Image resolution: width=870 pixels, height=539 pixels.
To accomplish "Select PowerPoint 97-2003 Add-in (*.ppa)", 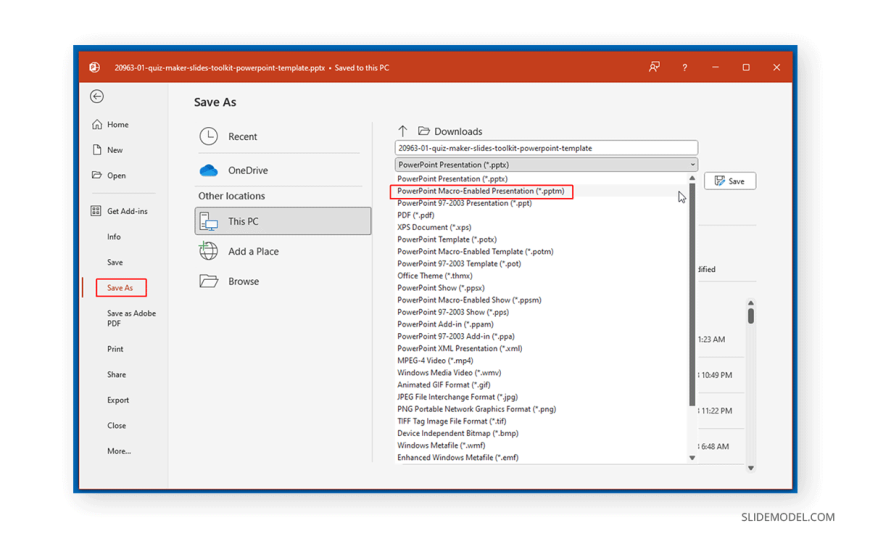I will 456,336.
